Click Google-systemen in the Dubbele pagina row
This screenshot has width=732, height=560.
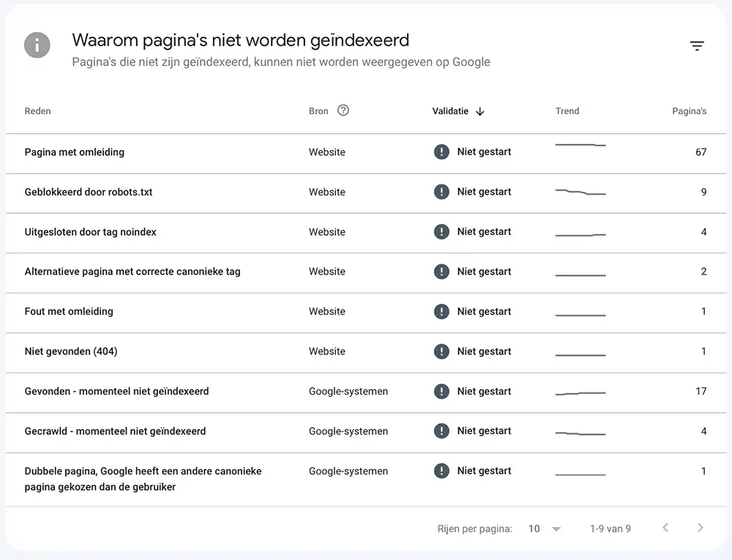click(x=348, y=471)
